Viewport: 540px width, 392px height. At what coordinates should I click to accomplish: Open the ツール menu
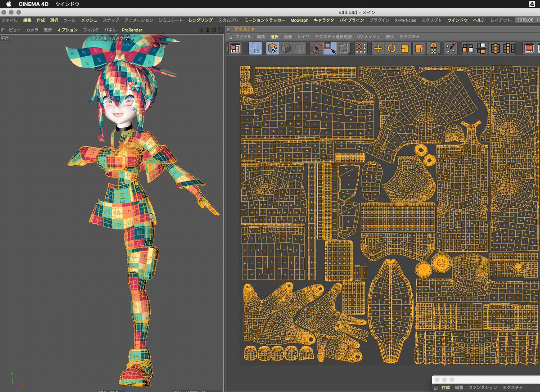[70, 20]
